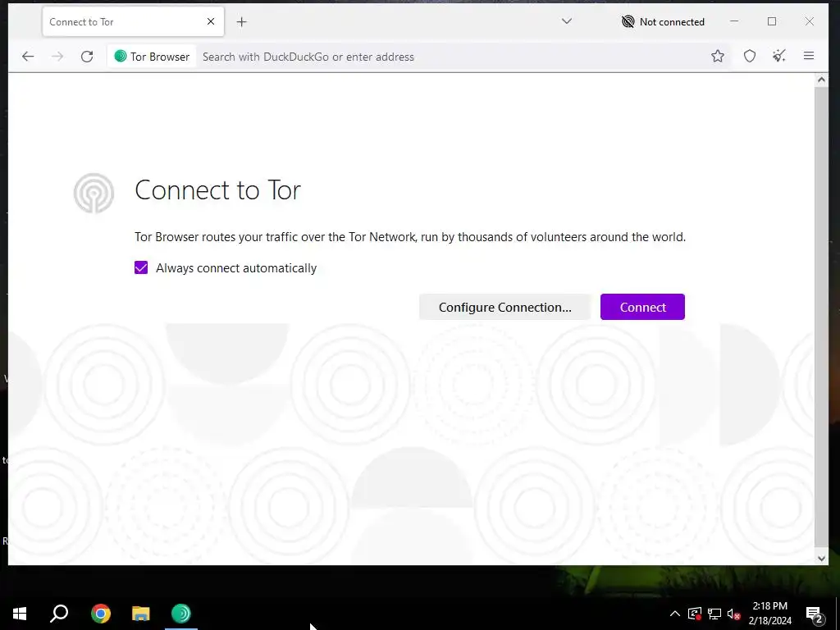Viewport: 840px width, 630px height.
Task: Show hidden system tray icons
Action: point(675,614)
